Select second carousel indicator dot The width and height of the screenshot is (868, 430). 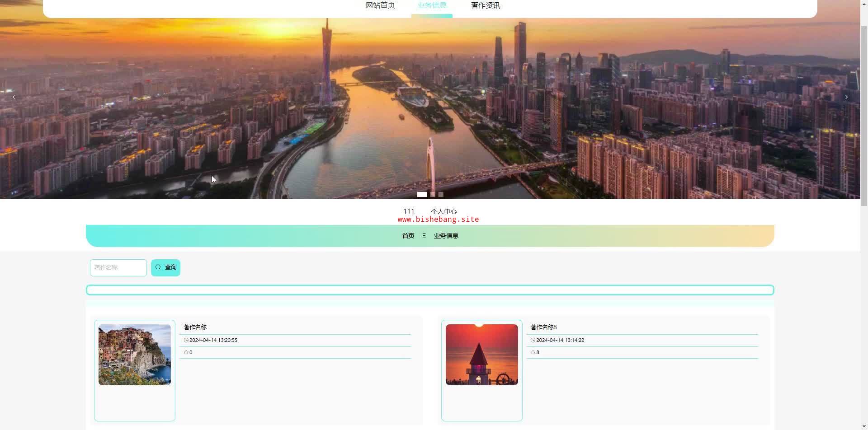(433, 194)
